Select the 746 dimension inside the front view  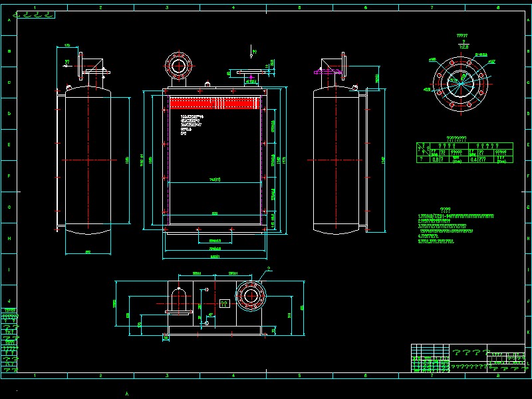coord(215,180)
